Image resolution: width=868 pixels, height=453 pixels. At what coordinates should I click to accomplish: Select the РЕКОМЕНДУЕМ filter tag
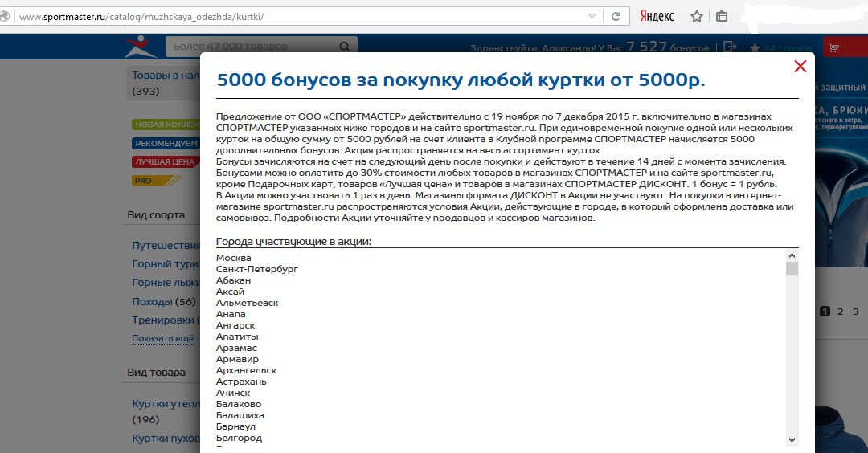pyautogui.click(x=166, y=143)
